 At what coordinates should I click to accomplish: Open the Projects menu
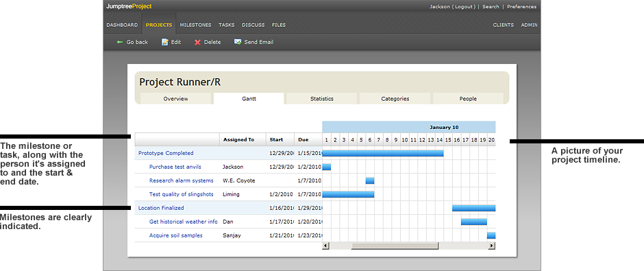(x=159, y=25)
